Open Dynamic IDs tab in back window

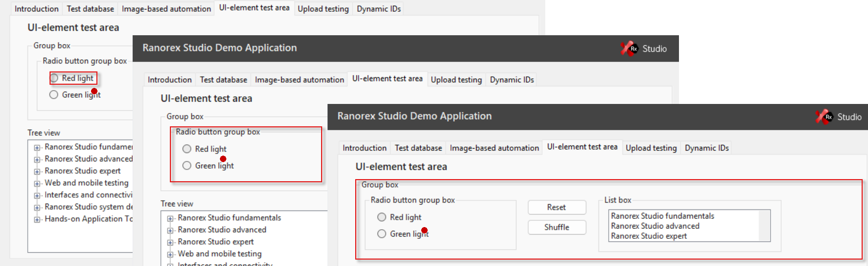coord(379,9)
